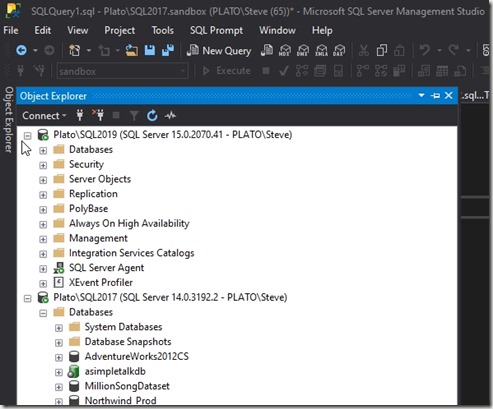
Task: Open the Object Explorer window position dropdown arrow
Action: pos(421,96)
